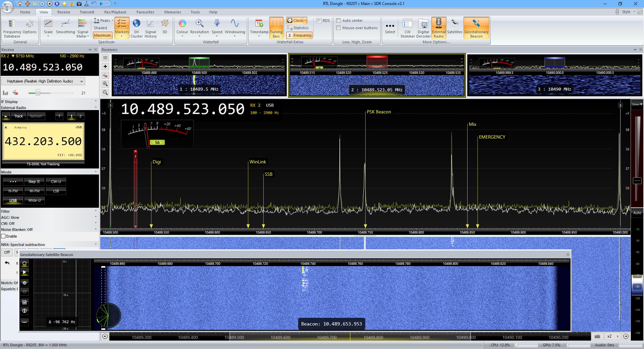Tick the Noise Blanker Enable checkbox

coord(3,236)
